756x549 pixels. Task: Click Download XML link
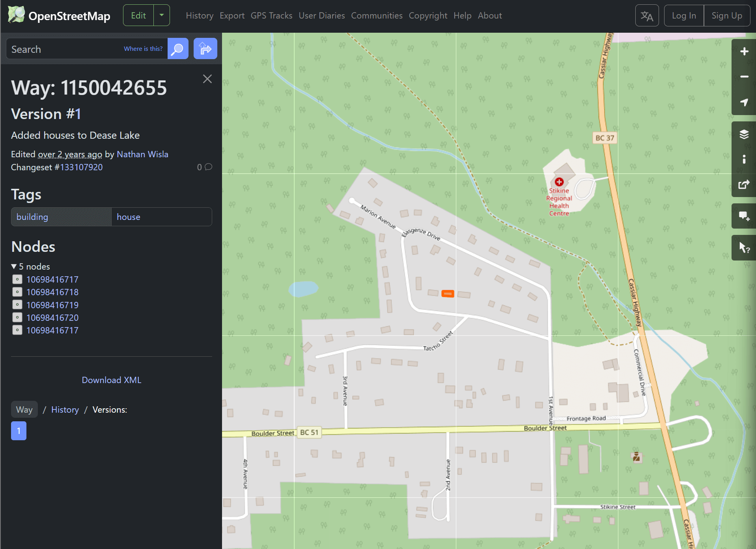click(x=112, y=380)
